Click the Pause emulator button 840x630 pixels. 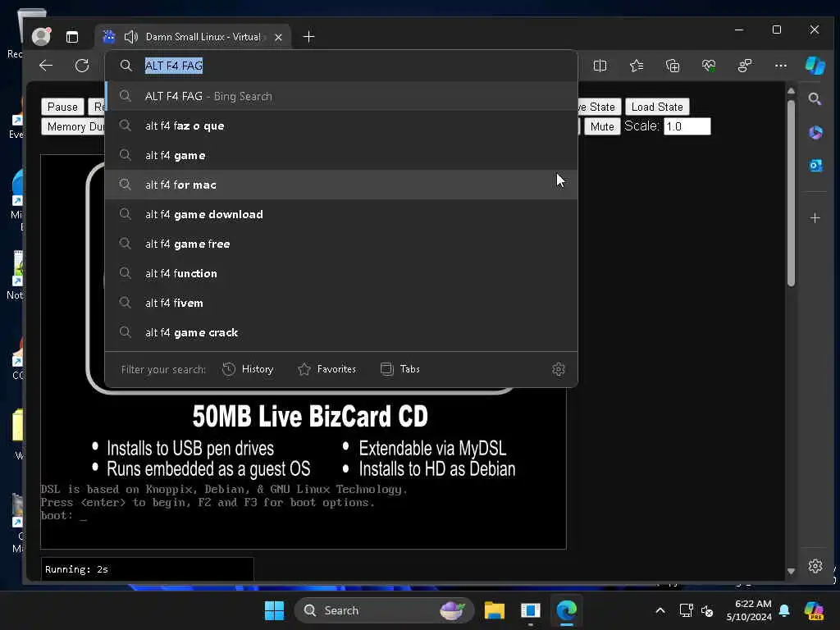(62, 107)
